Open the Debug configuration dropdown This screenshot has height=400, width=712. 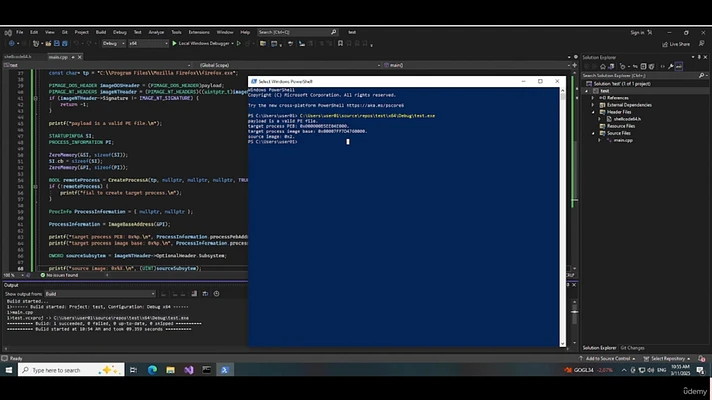click(x=111, y=43)
